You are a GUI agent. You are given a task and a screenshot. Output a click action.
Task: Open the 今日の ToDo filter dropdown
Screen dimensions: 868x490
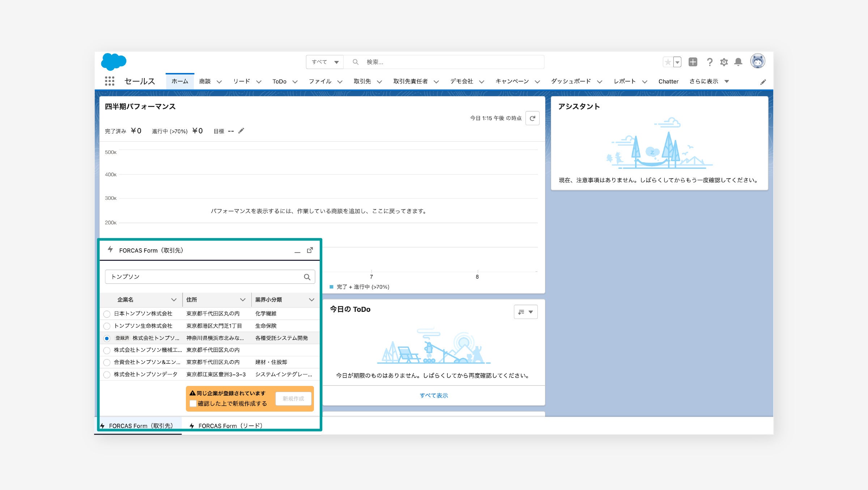pos(526,312)
